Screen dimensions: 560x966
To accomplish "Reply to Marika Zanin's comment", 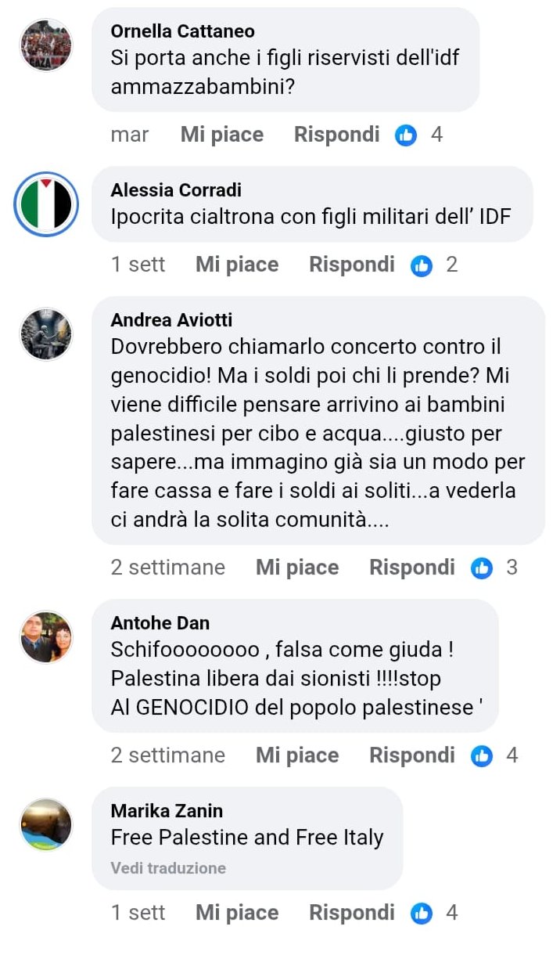I will 352,913.
